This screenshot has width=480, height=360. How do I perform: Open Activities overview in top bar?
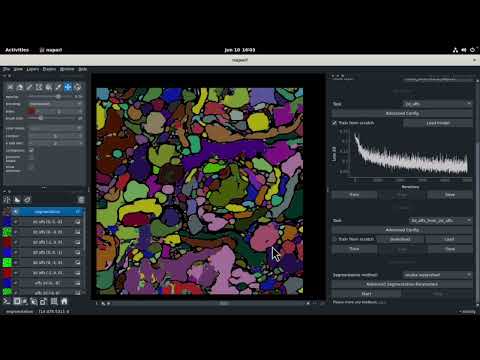click(17, 50)
